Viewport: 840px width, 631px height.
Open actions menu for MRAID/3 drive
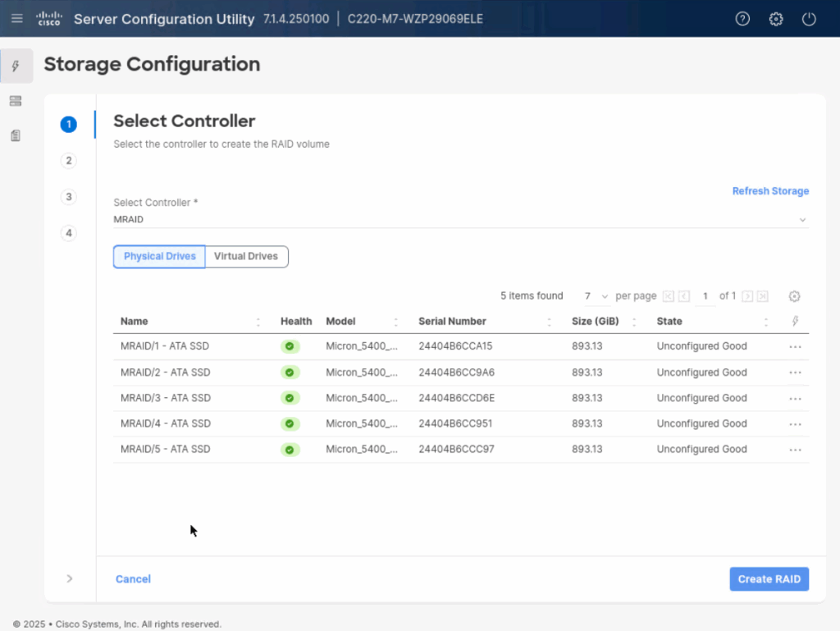795,399
